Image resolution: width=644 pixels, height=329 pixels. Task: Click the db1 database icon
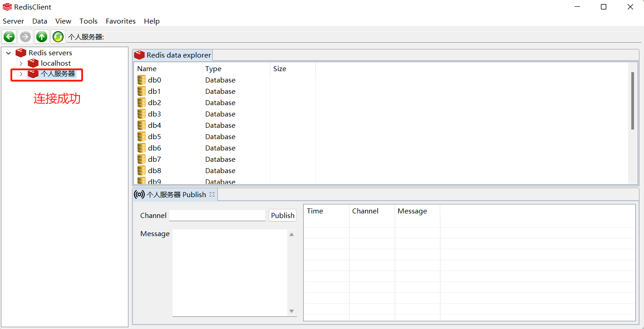tap(142, 92)
